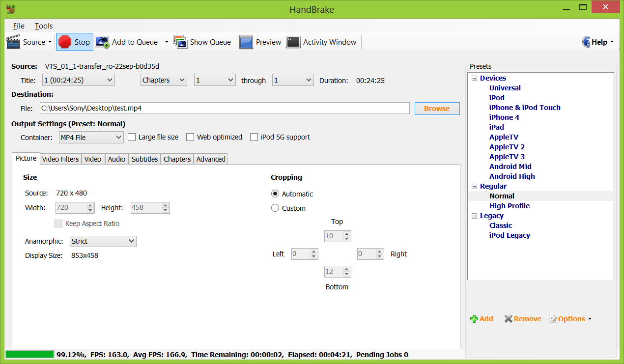Select the AppleTV 3 preset

[x=507, y=157]
